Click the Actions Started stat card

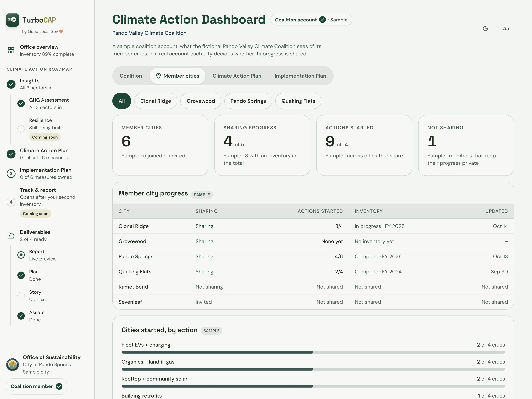pyautogui.click(x=364, y=145)
